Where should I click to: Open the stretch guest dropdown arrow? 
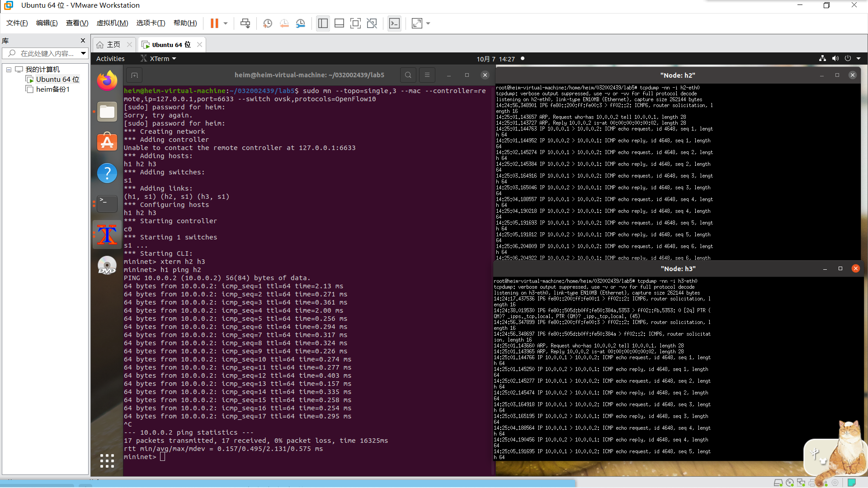point(428,23)
